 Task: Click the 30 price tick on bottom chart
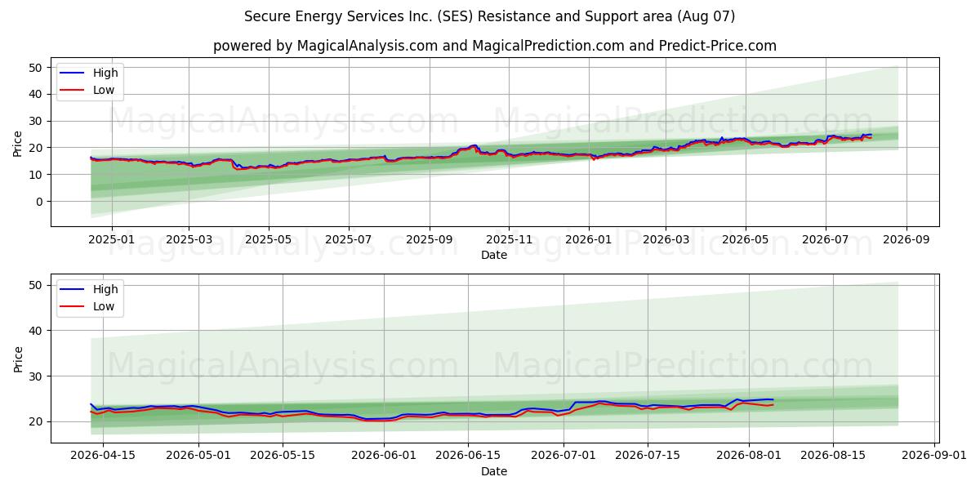tap(36, 376)
